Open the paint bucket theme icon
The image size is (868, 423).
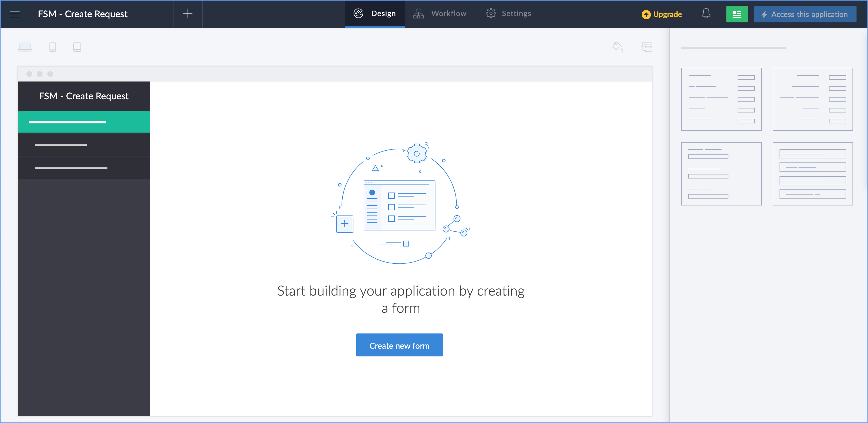point(618,47)
